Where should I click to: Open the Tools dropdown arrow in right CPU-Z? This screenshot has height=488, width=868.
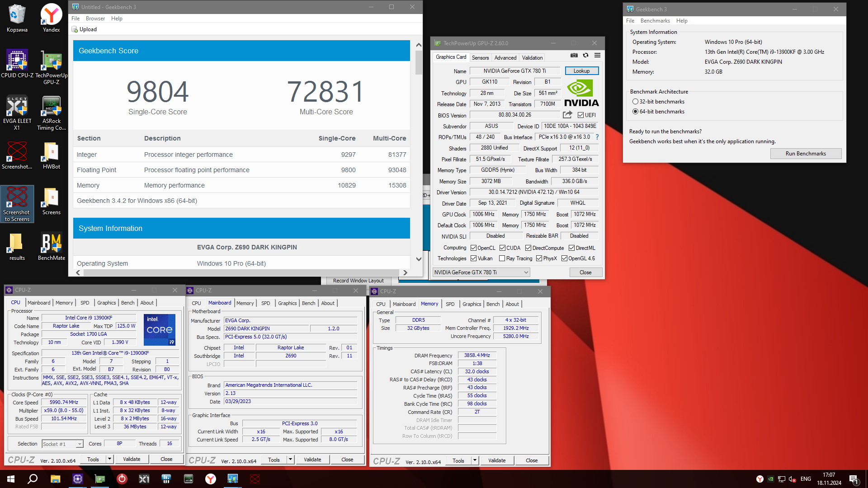pyautogui.click(x=475, y=460)
